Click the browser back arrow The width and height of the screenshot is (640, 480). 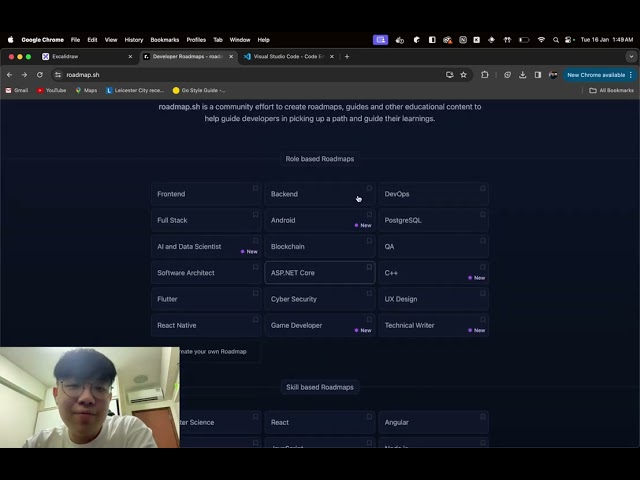(9, 75)
